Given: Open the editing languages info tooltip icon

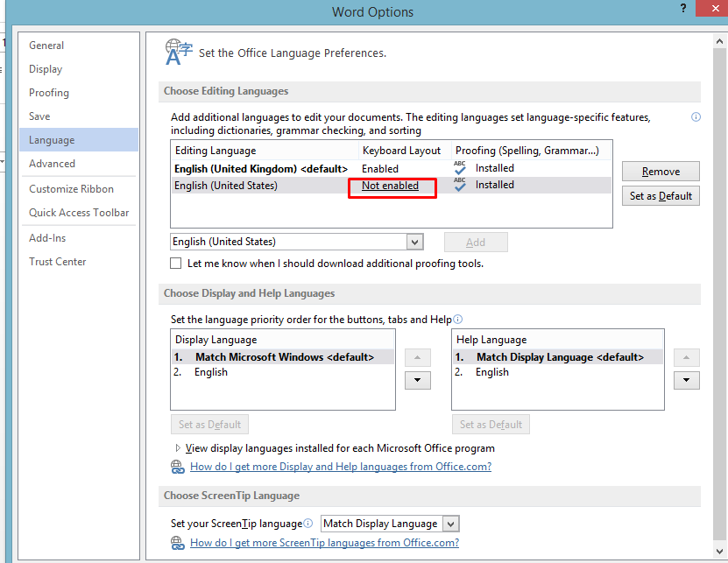Looking at the screenshot, I should (696, 117).
